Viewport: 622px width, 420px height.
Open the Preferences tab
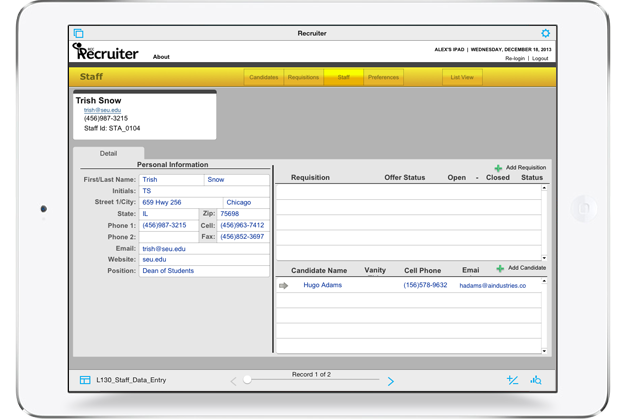[383, 77]
